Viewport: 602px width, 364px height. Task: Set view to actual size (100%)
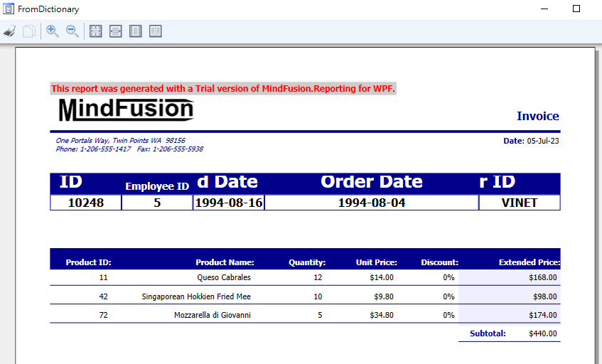pos(96,31)
